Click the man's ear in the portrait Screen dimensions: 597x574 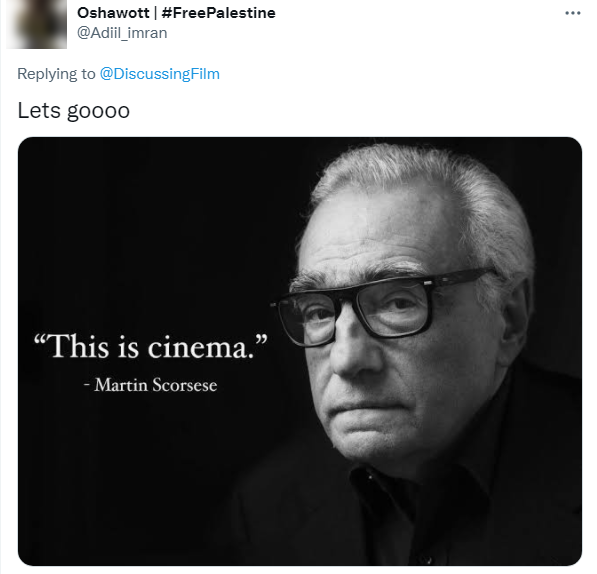click(517, 322)
